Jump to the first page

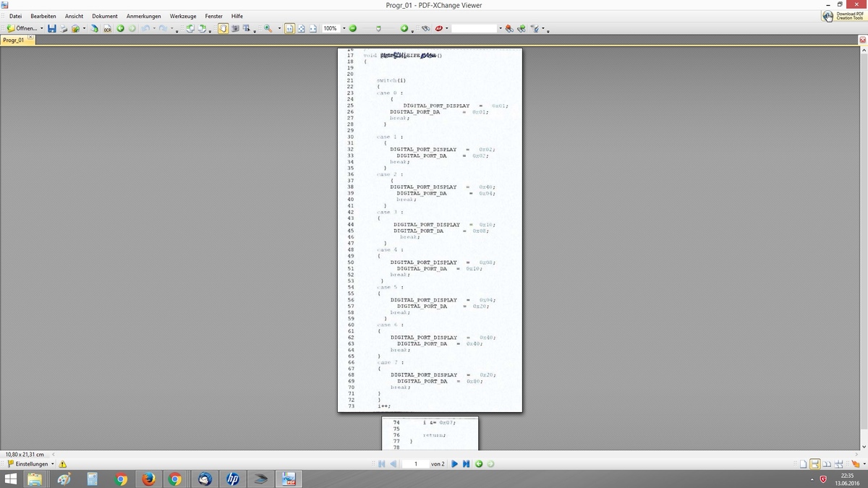coord(380,463)
